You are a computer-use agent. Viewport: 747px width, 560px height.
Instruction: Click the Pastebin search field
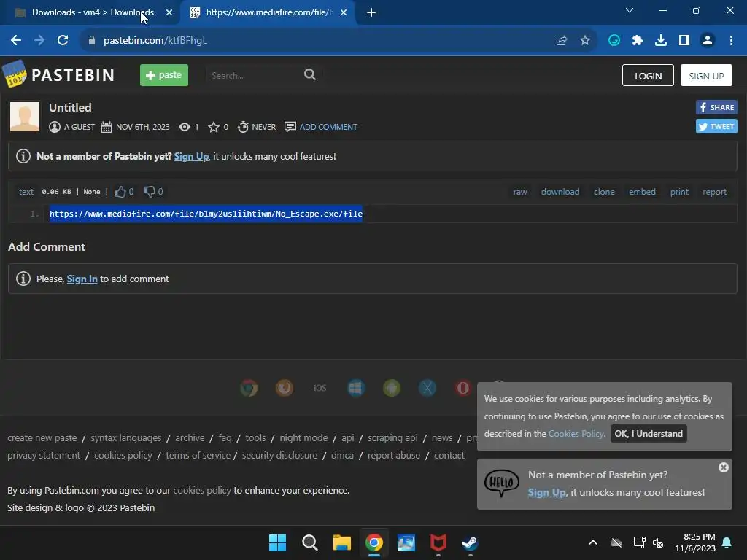click(255, 75)
